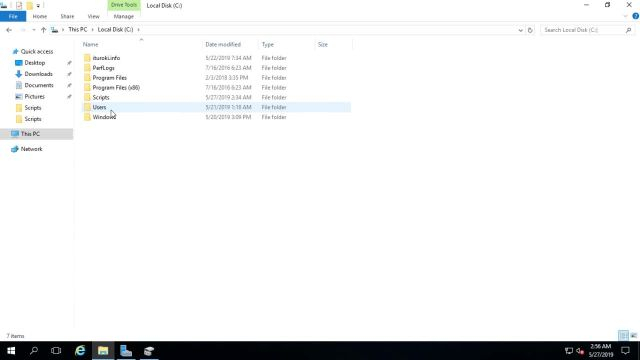This screenshot has width=640, height=360.
Task: Select the iturokLinfo folder icon
Action: (x=87, y=58)
